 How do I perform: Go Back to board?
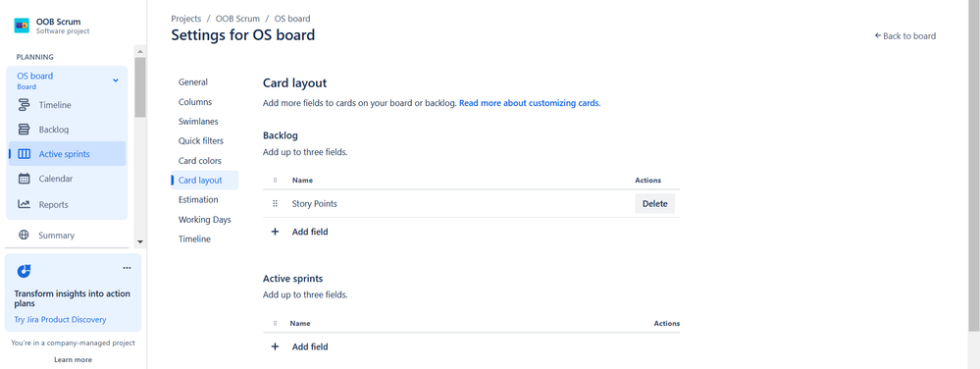tap(905, 35)
